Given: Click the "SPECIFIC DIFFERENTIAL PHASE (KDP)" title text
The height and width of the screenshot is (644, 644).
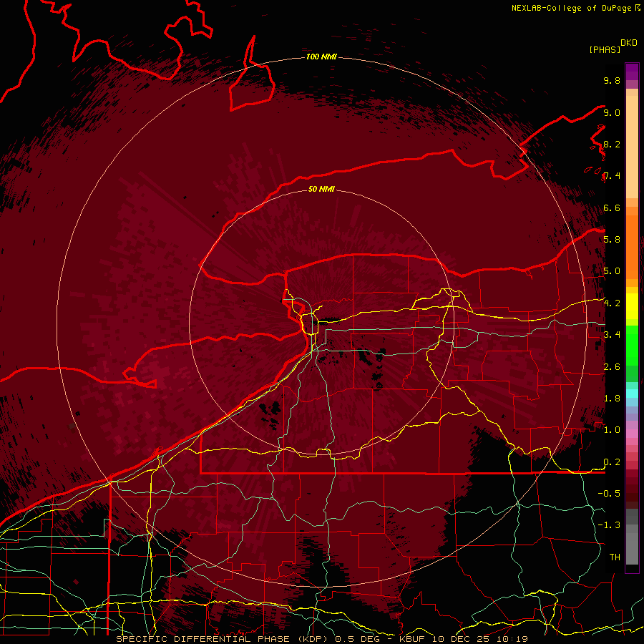Looking at the screenshot, I should [x=220, y=639].
